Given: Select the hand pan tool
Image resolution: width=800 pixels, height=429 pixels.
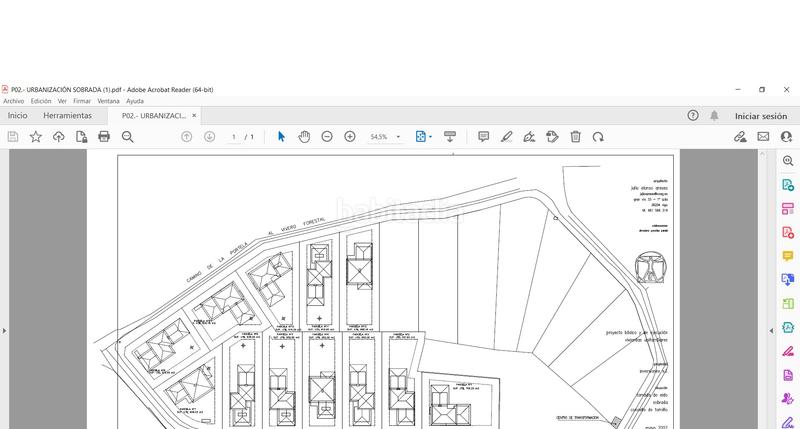Looking at the screenshot, I should [x=304, y=136].
